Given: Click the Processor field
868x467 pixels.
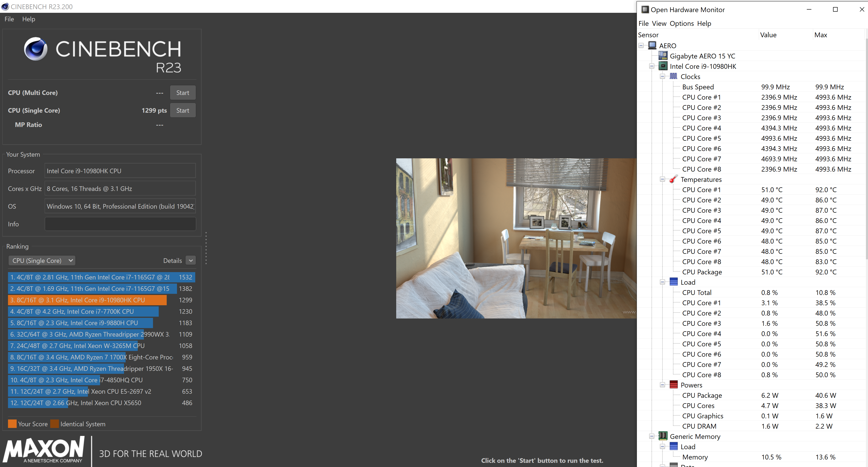Looking at the screenshot, I should (x=120, y=171).
